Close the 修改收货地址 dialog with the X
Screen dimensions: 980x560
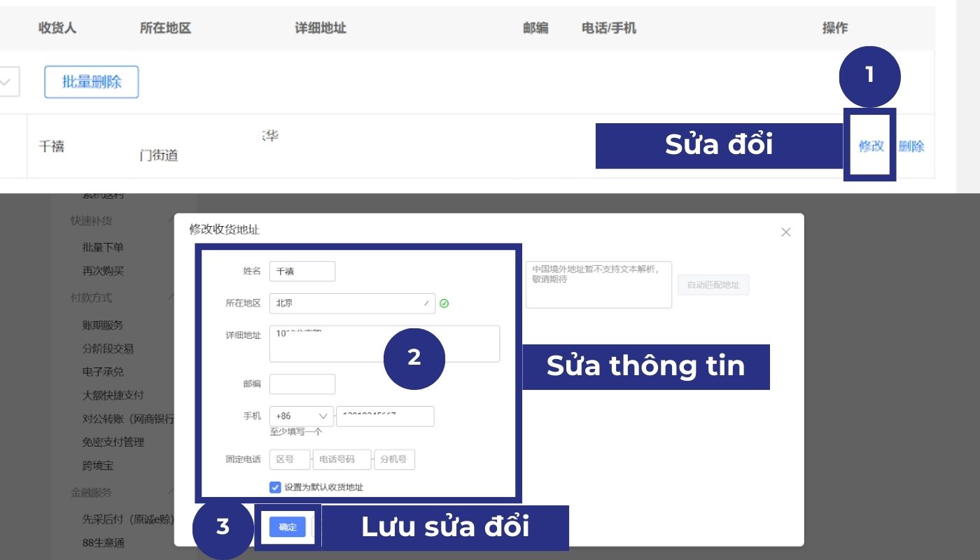(785, 232)
